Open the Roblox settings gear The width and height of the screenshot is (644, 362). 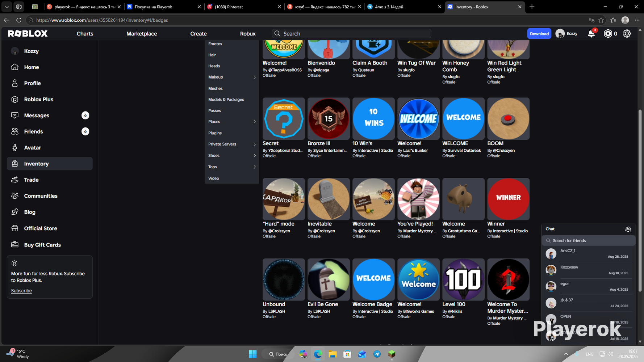627,34
